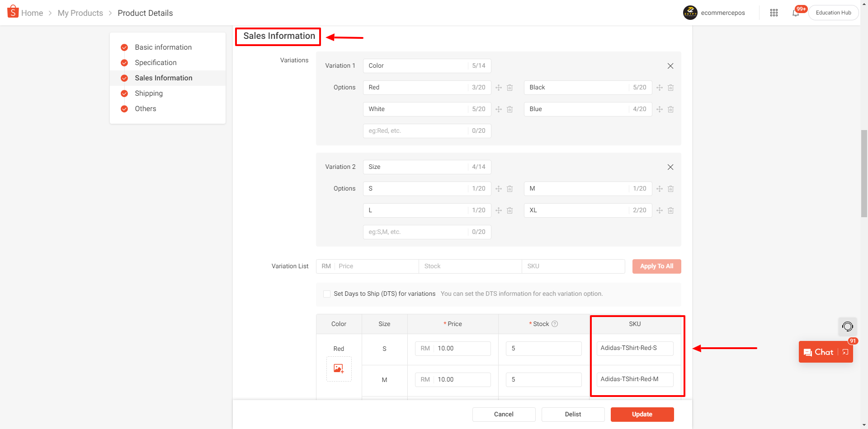Click the page vertical scrollbar
The width and height of the screenshot is (868, 429).
[864, 172]
